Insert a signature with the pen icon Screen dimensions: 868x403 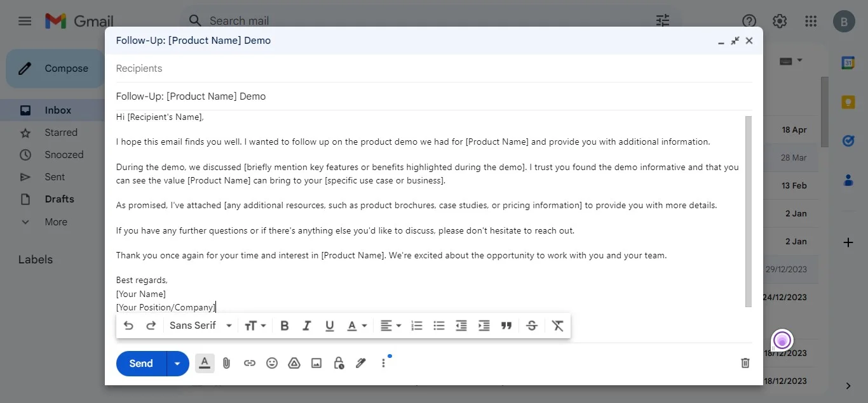360,363
